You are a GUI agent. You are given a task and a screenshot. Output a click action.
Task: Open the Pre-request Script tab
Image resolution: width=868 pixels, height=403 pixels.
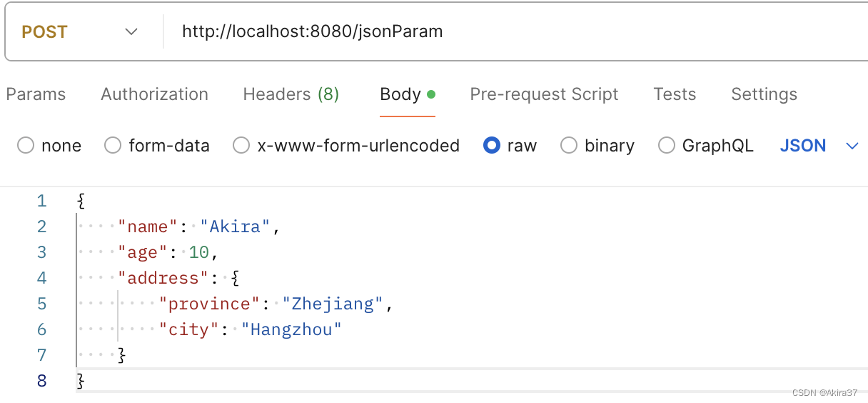(544, 94)
